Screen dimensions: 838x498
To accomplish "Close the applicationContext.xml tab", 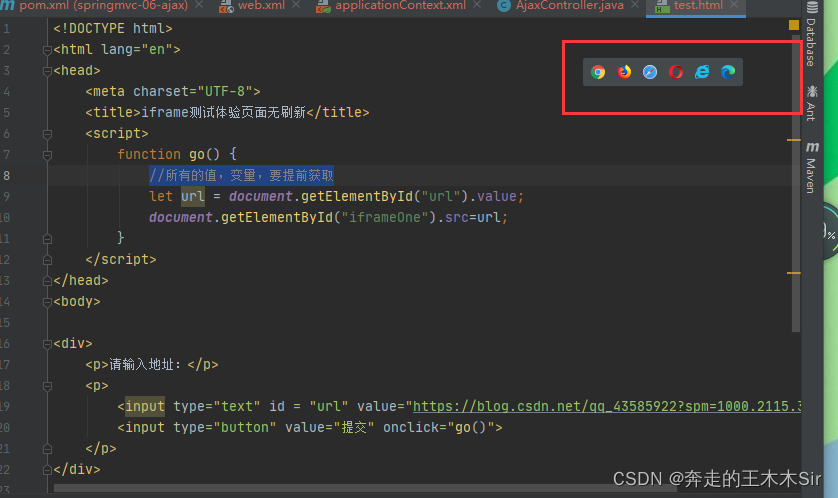I will point(477,5).
